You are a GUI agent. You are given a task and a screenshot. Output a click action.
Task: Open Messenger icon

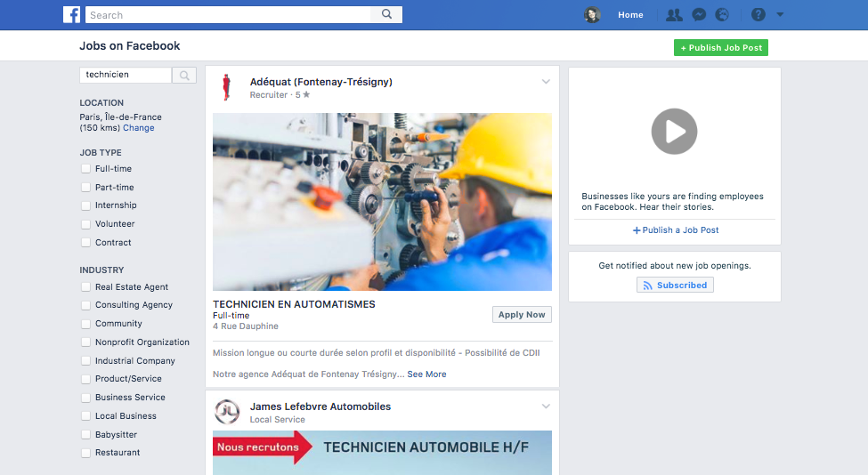tap(699, 15)
